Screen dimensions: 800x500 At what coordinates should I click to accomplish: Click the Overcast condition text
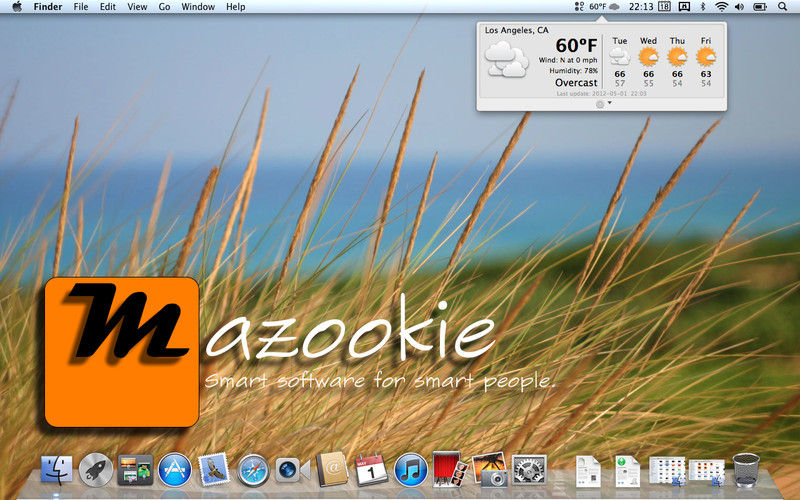[x=576, y=83]
